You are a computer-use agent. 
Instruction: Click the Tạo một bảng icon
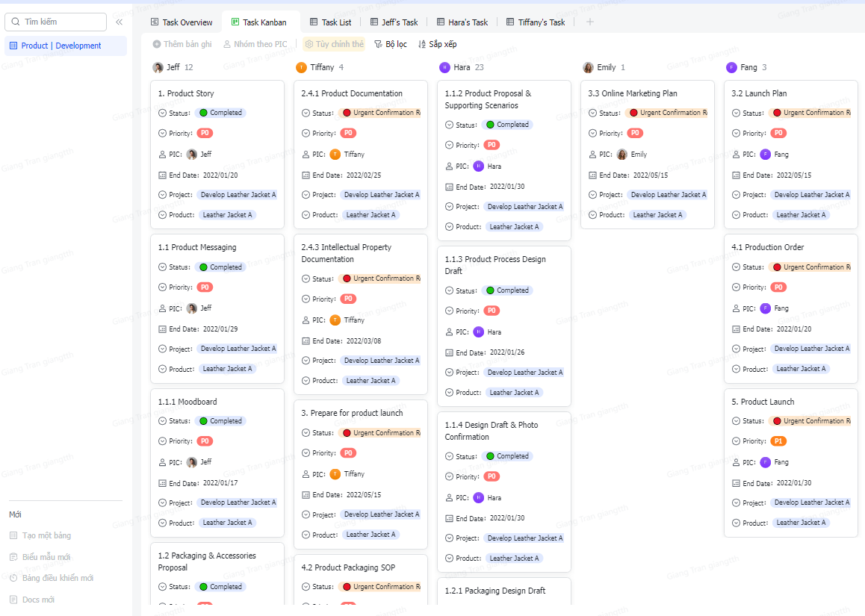[x=13, y=535]
